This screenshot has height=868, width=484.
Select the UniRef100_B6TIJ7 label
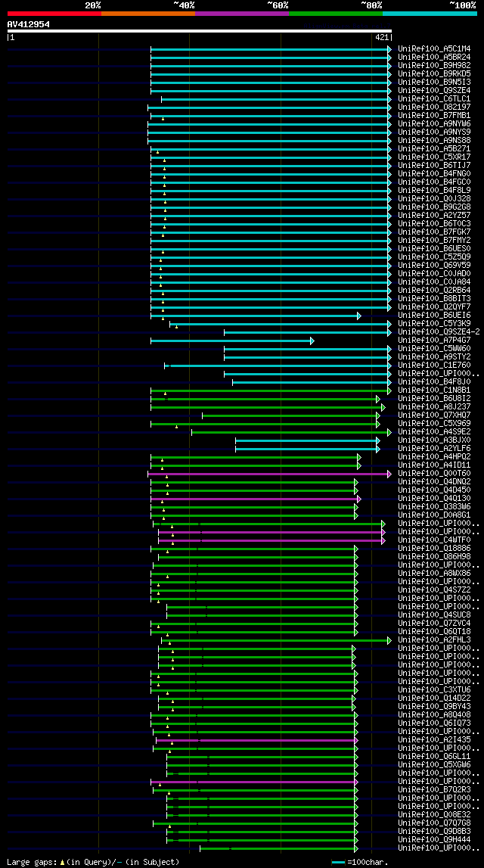[x=434, y=165]
